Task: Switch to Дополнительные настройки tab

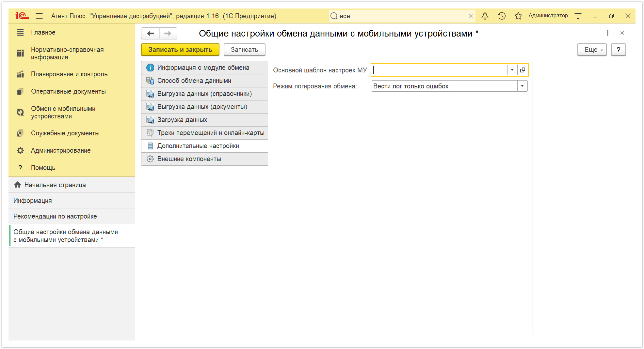Action: coord(204,146)
